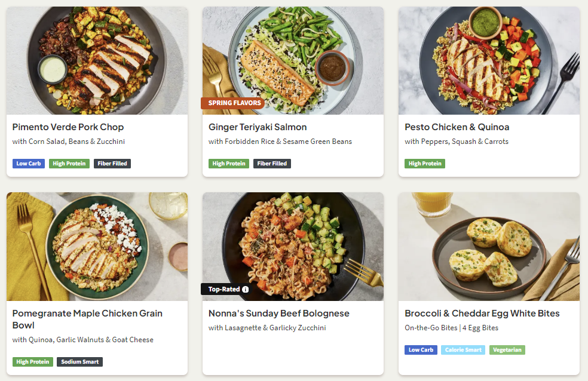Click the Ginger Teriyaki Salmon title

pyautogui.click(x=258, y=127)
